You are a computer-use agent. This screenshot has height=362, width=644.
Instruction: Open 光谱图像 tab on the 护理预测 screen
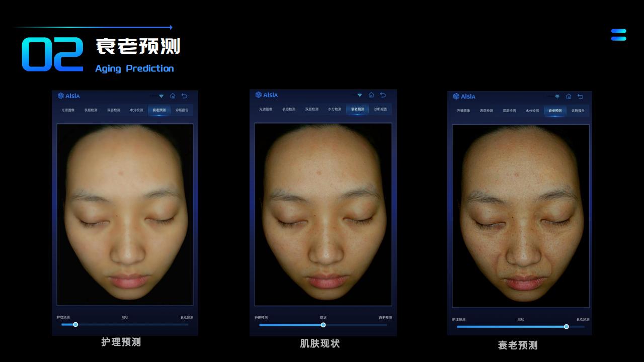[x=68, y=110]
